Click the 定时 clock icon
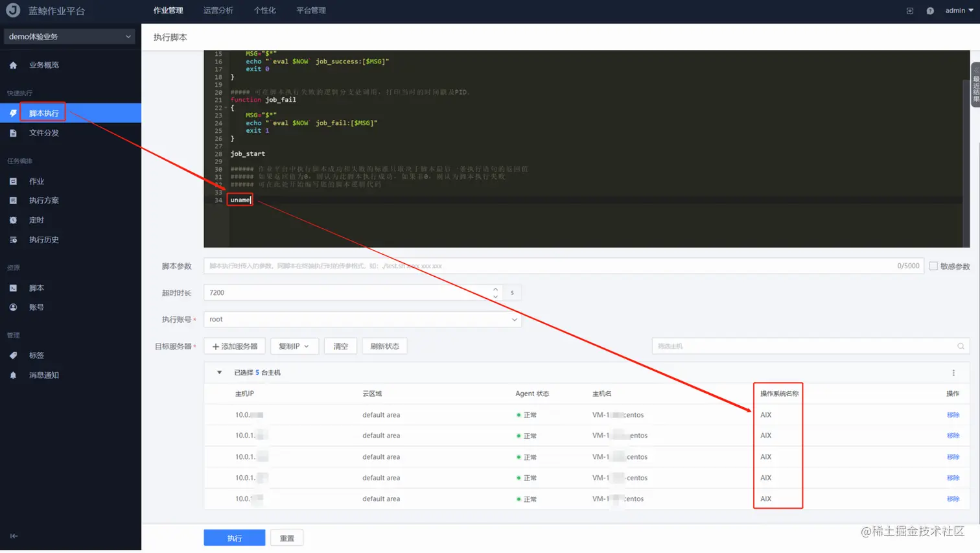Viewport: 980px width, 553px height. (x=13, y=220)
